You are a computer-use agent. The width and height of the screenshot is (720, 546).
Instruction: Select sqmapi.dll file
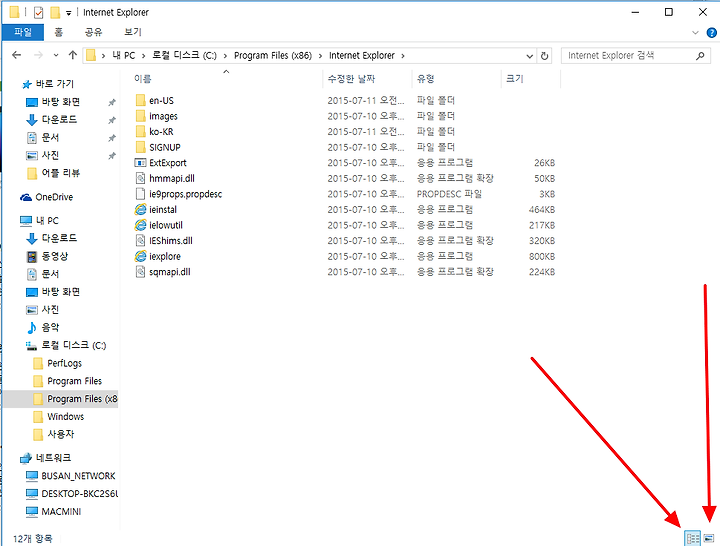click(169, 272)
